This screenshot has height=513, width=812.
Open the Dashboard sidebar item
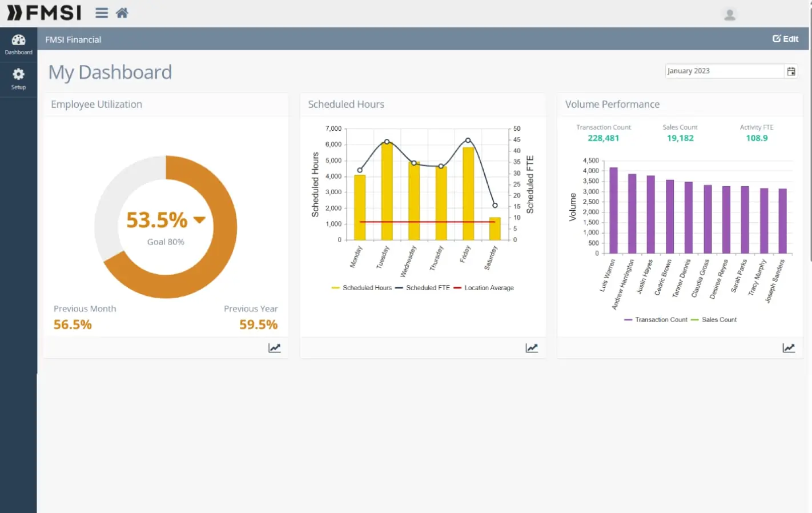(x=18, y=45)
